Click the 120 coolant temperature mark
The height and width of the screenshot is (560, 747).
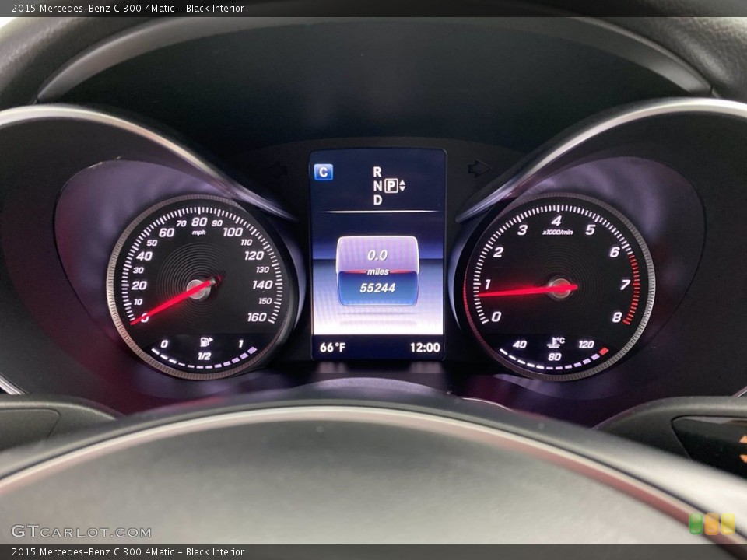point(587,345)
